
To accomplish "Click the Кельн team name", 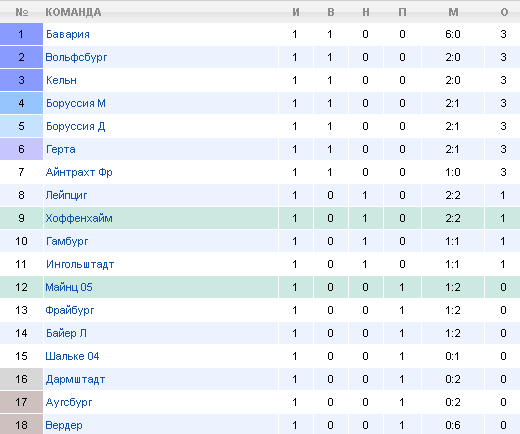I will pyautogui.click(x=61, y=80).
